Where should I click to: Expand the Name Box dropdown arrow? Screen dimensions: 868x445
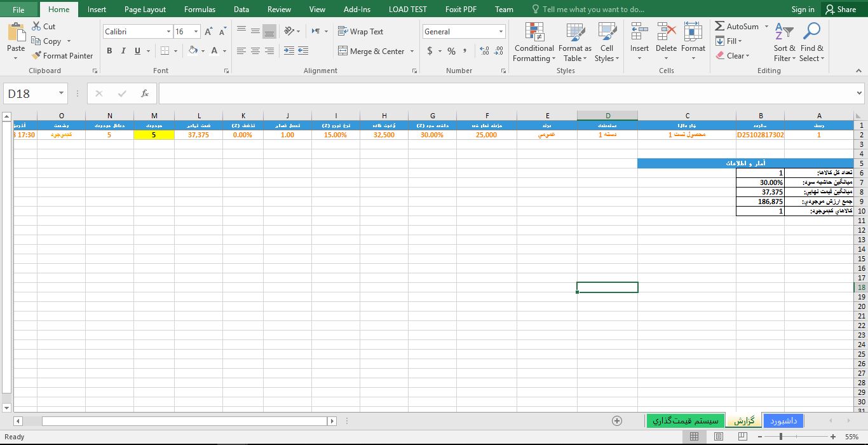[62, 93]
